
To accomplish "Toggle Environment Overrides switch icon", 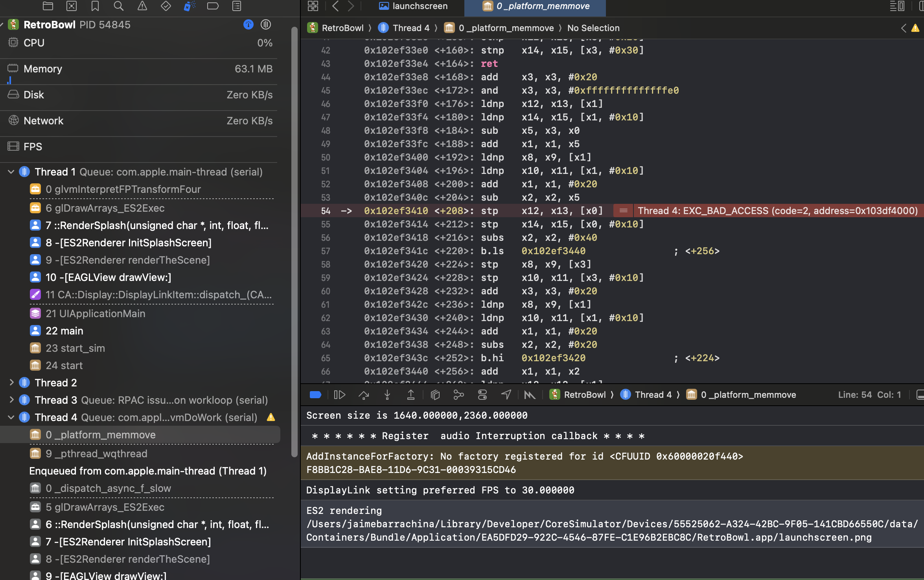I will tap(482, 395).
